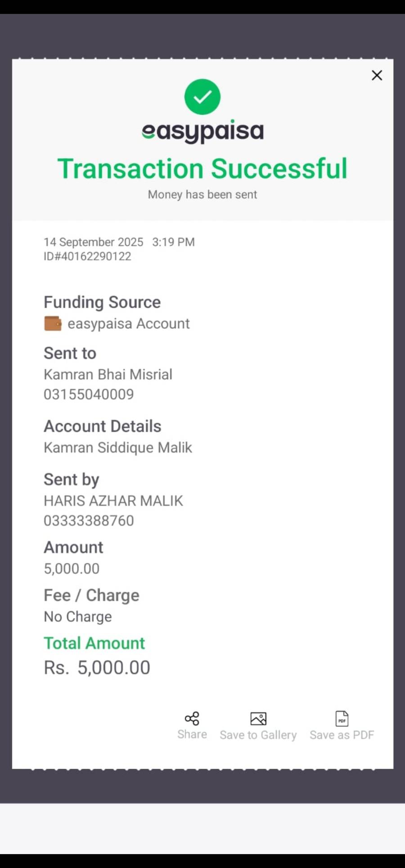Tap the Save as PDF file icon
This screenshot has width=405, height=868.
(x=342, y=719)
